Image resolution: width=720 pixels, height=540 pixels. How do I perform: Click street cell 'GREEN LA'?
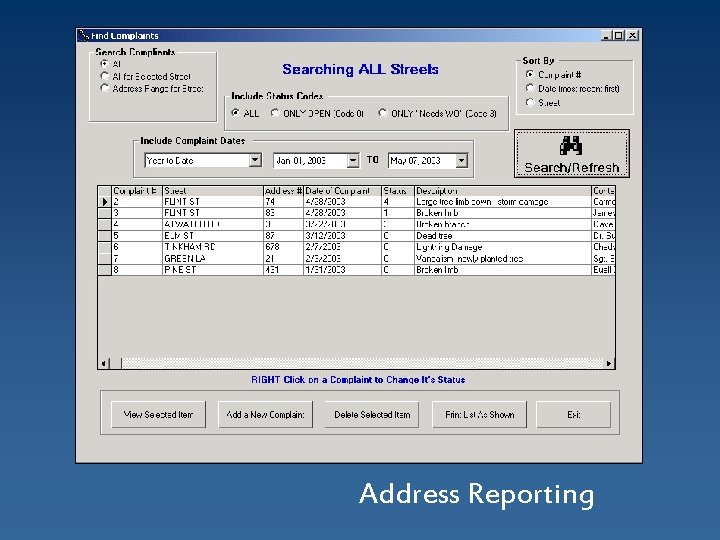(213, 259)
